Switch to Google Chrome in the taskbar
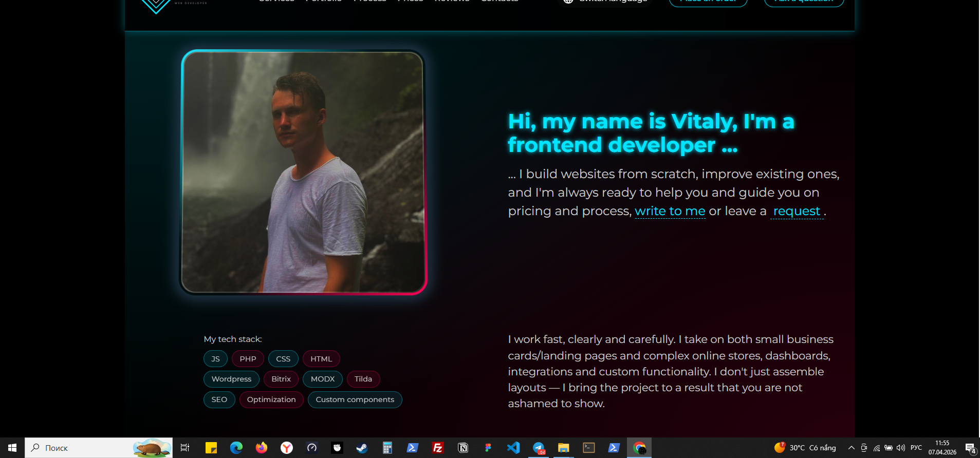The height and width of the screenshot is (458, 980). (x=639, y=448)
